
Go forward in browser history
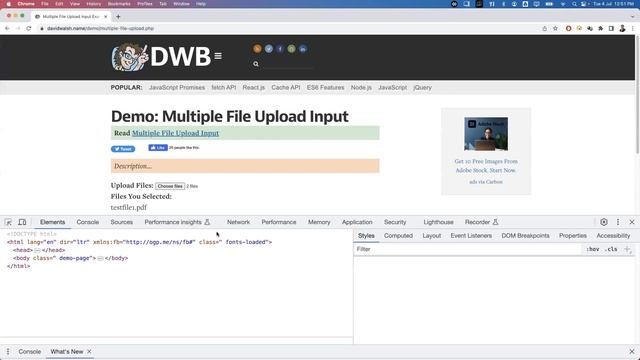click(18, 29)
